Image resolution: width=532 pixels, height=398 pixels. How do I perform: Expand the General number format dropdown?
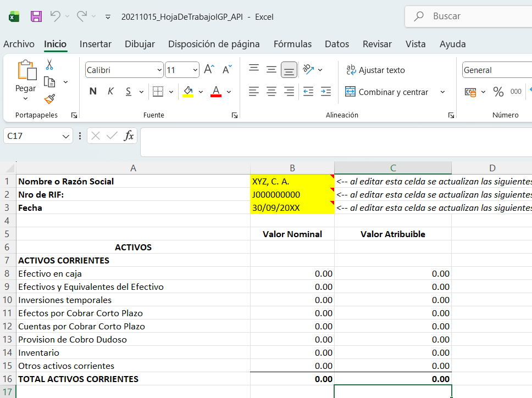coord(495,70)
